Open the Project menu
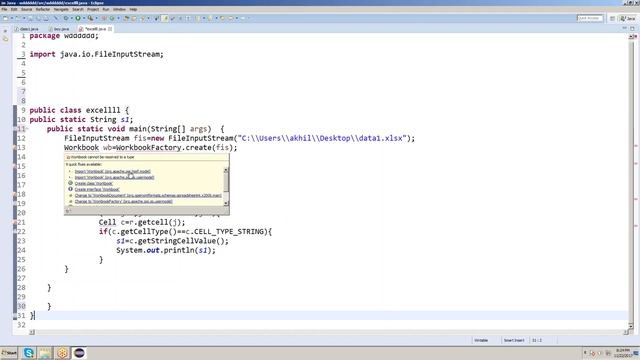The width and height of the screenshot is (640, 360). click(x=93, y=9)
